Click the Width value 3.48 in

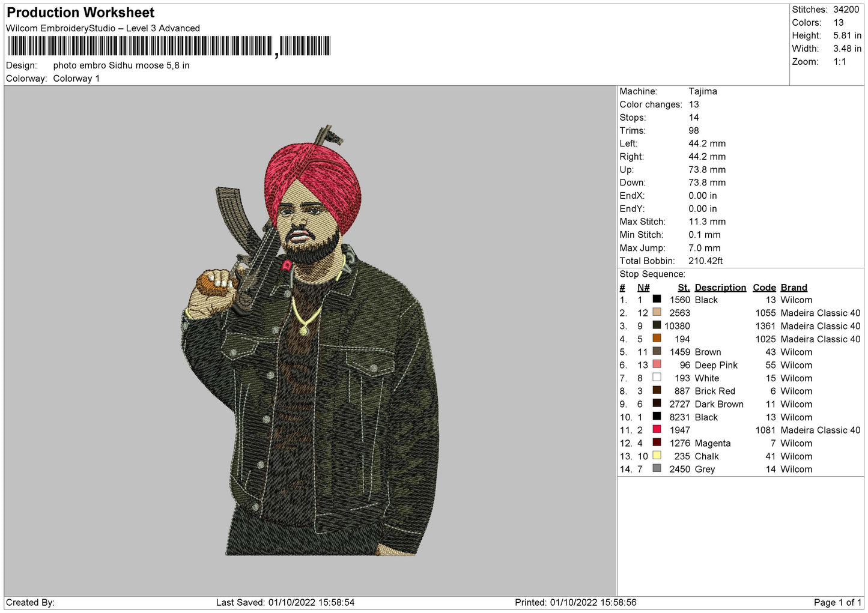pos(847,49)
